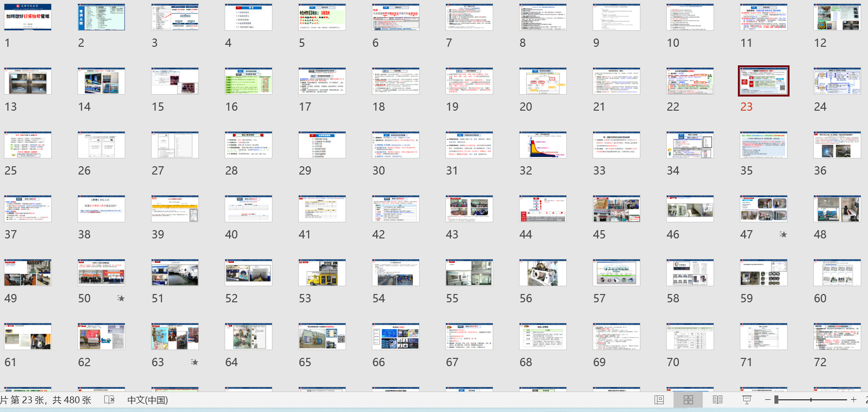Click the transition star next to slide 63

pos(194,362)
